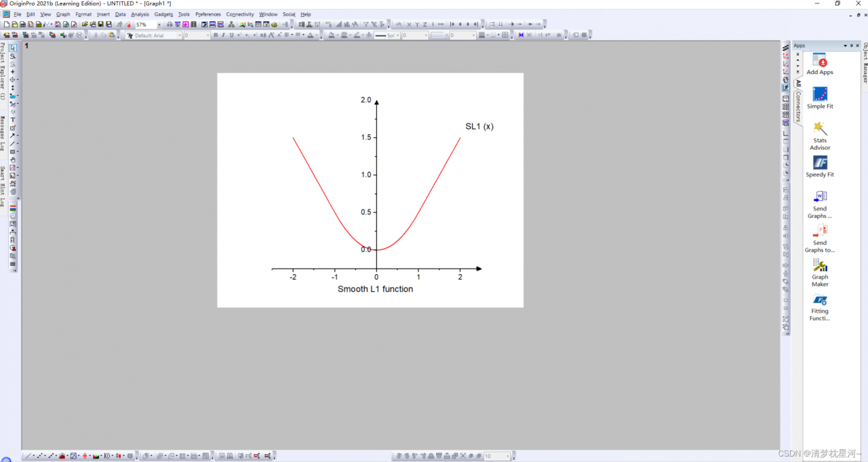
Task: Click the layer 1 indicator
Action: point(26,46)
